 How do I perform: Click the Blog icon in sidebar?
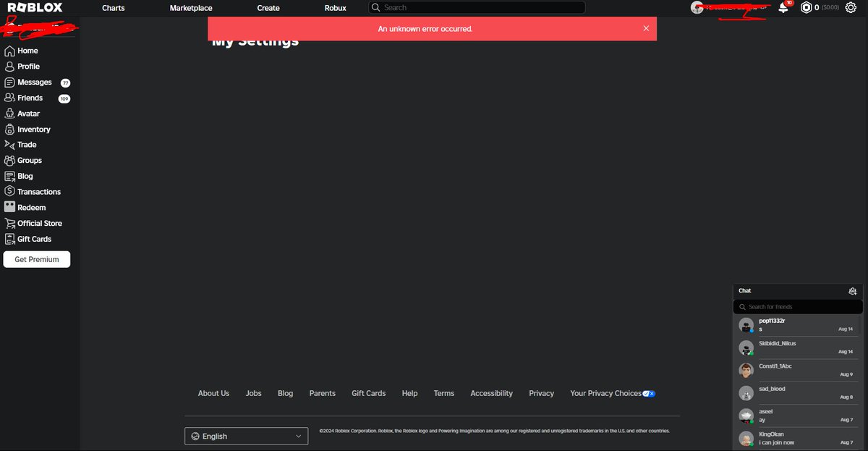coord(9,176)
